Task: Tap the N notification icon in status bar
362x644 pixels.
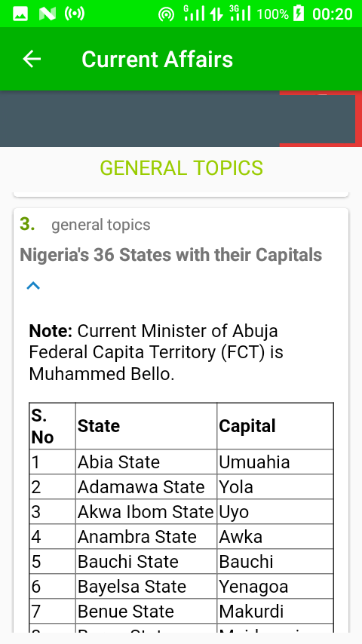Action: pyautogui.click(x=48, y=14)
